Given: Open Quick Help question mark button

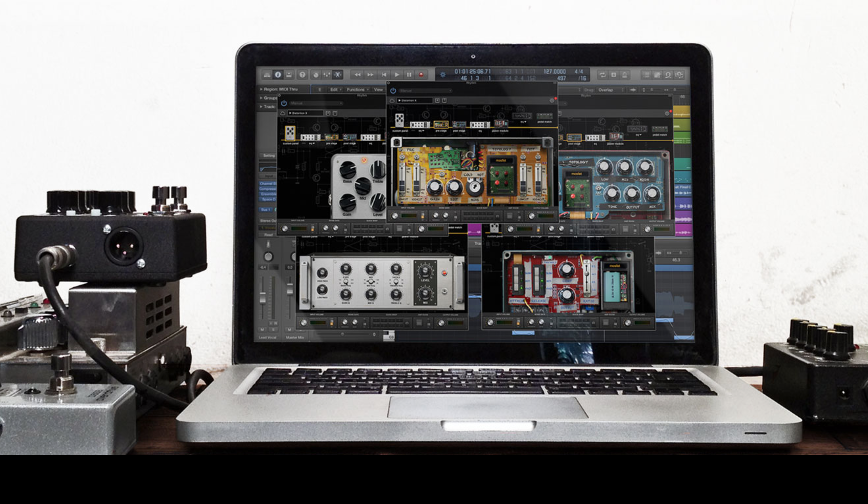Looking at the screenshot, I should 302,74.
